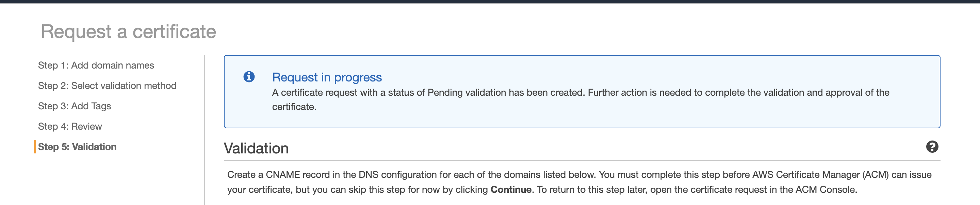This screenshot has height=205, width=980.
Task: Select Step 5: Validation in sidebar
Action: 77,147
